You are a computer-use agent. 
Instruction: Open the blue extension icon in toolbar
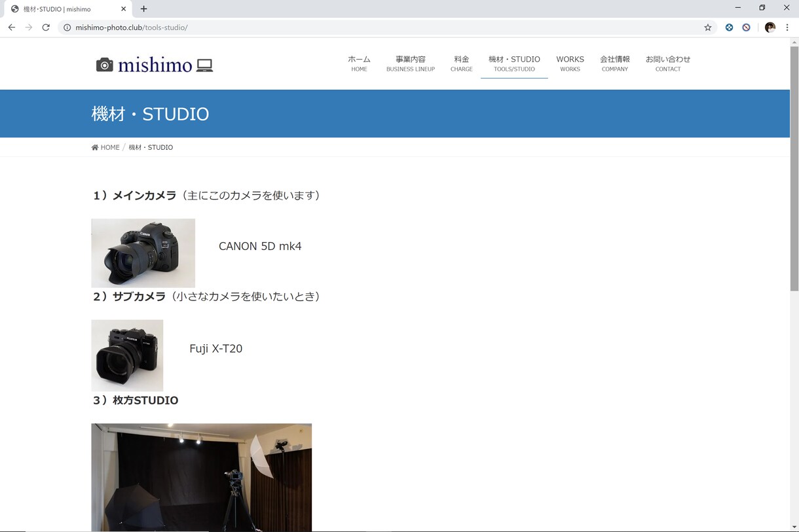coord(729,27)
